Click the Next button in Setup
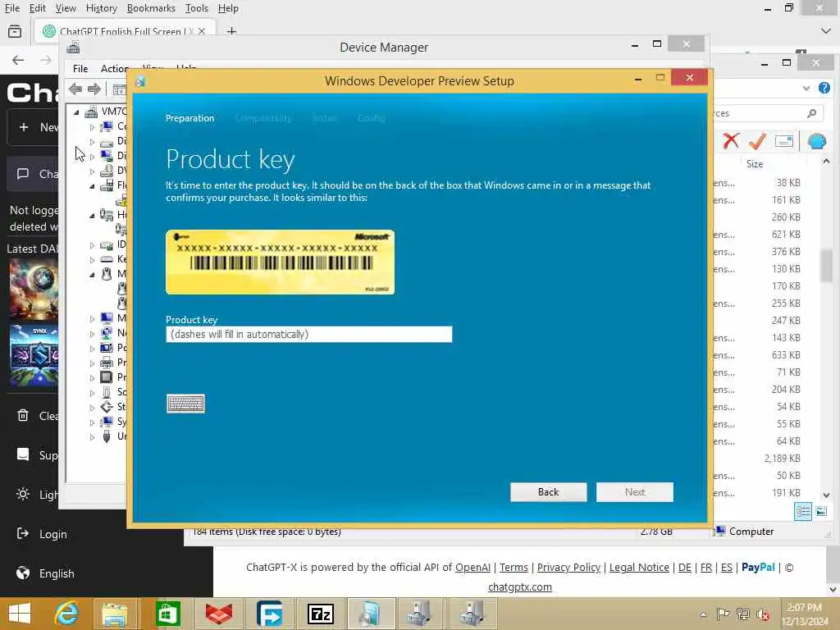This screenshot has height=630, width=840. click(634, 492)
